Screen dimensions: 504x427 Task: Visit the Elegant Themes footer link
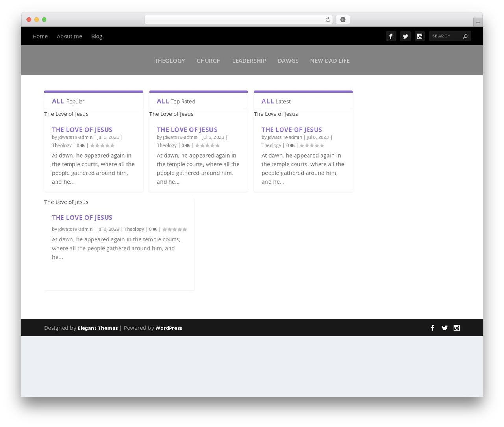tap(98, 328)
